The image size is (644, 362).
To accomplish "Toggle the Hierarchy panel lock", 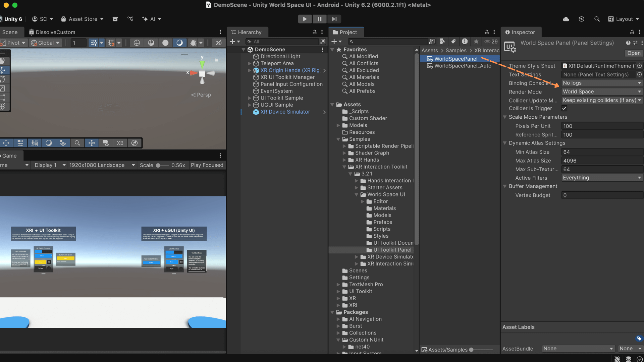I will 315,32.
